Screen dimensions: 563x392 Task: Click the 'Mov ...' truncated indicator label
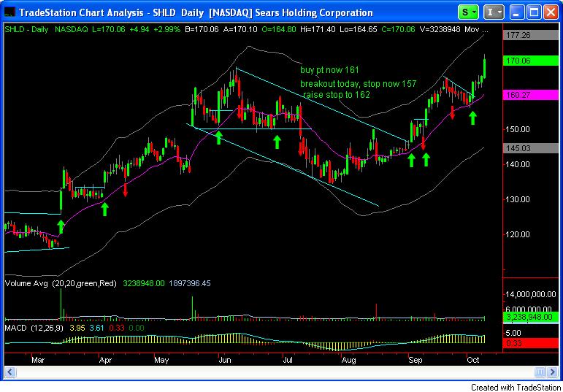(x=476, y=29)
